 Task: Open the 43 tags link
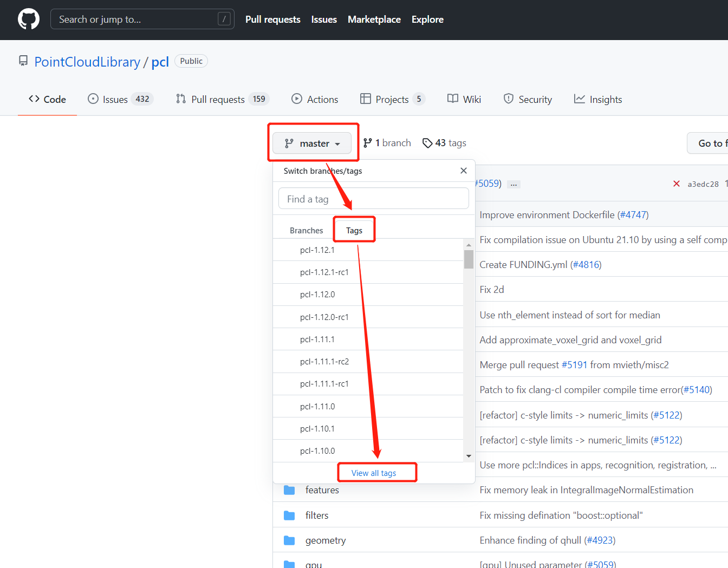click(444, 143)
